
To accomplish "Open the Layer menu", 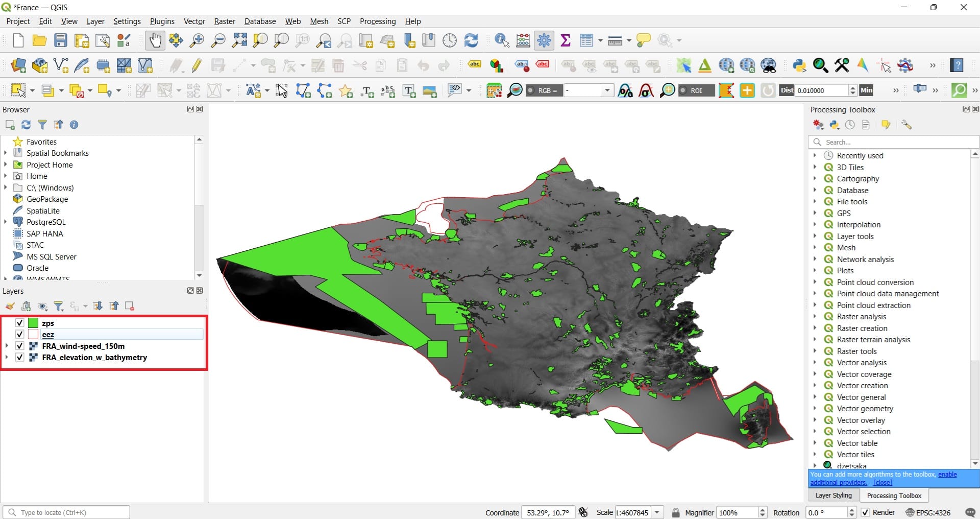I will (x=95, y=21).
